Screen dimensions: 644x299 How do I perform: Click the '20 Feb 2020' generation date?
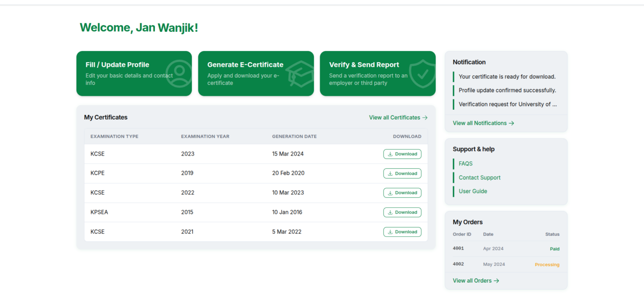[x=288, y=173]
